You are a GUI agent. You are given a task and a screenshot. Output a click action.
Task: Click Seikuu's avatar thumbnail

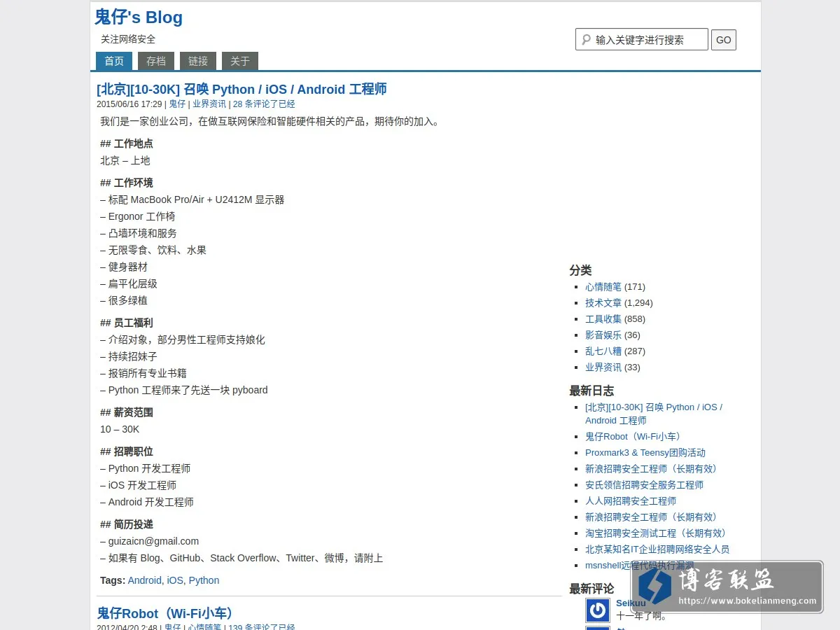[x=598, y=610]
